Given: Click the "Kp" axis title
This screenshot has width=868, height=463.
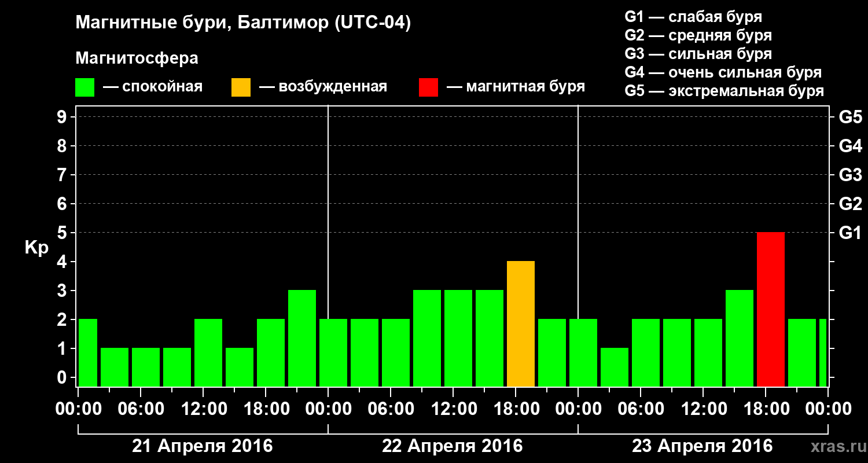Looking at the screenshot, I should (x=36, y=249).
